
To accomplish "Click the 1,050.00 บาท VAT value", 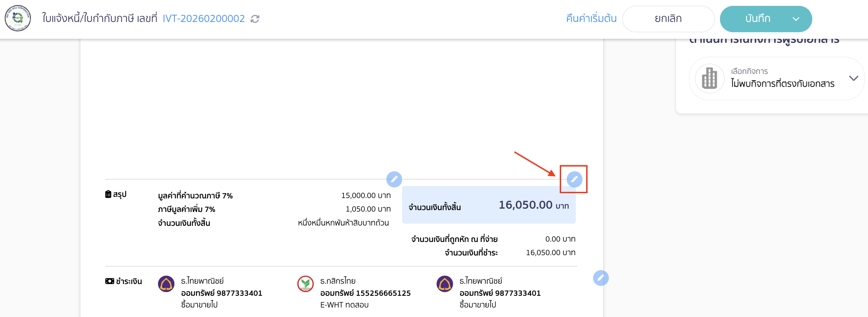I will 368,209.
